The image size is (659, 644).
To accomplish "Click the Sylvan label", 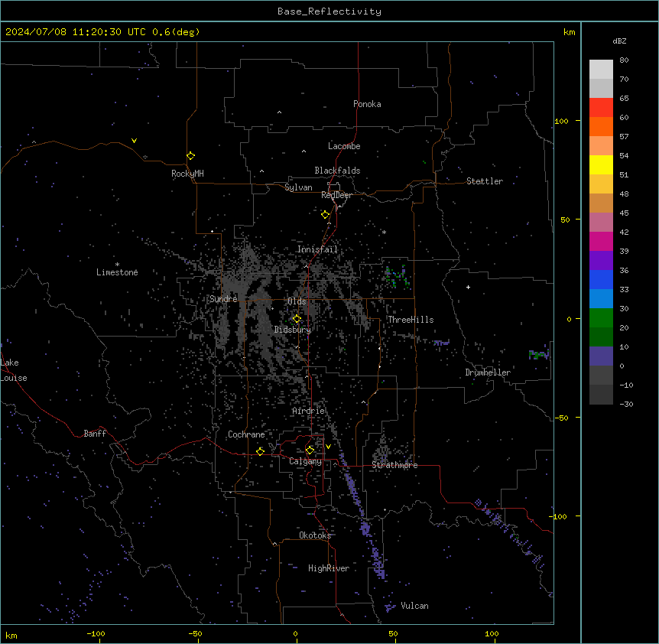I will (298, 187).
